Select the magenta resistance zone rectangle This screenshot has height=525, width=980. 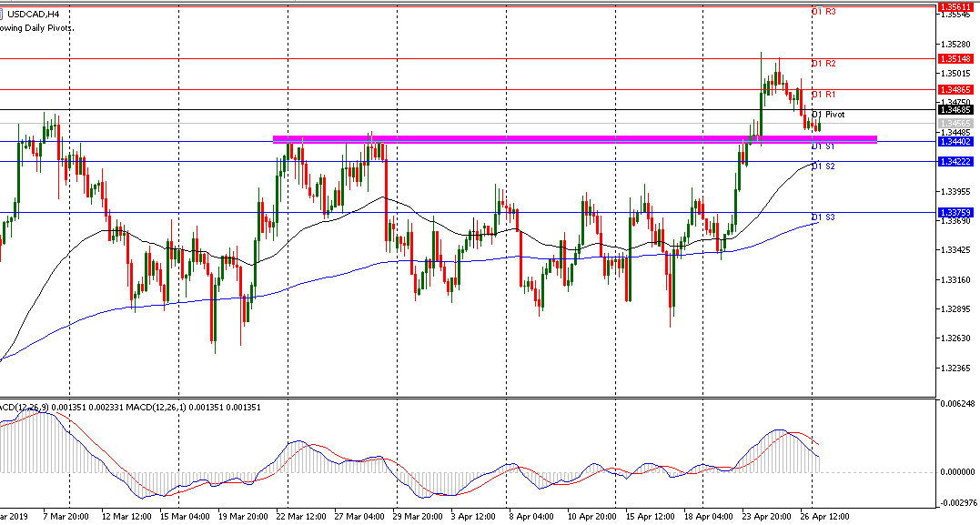pos(573,139)
